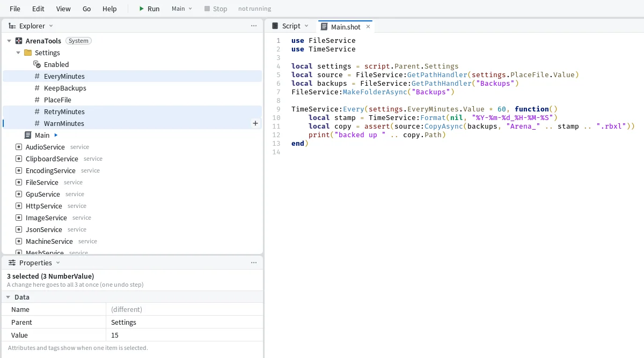Select the AudioService item

132,147
